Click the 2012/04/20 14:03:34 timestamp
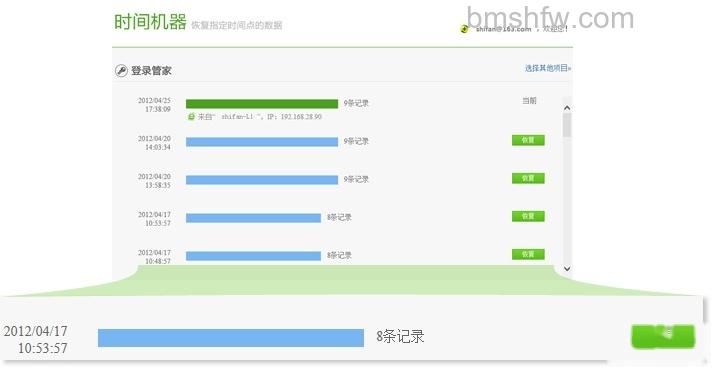The image size is (716, 377). coord(154,143)
